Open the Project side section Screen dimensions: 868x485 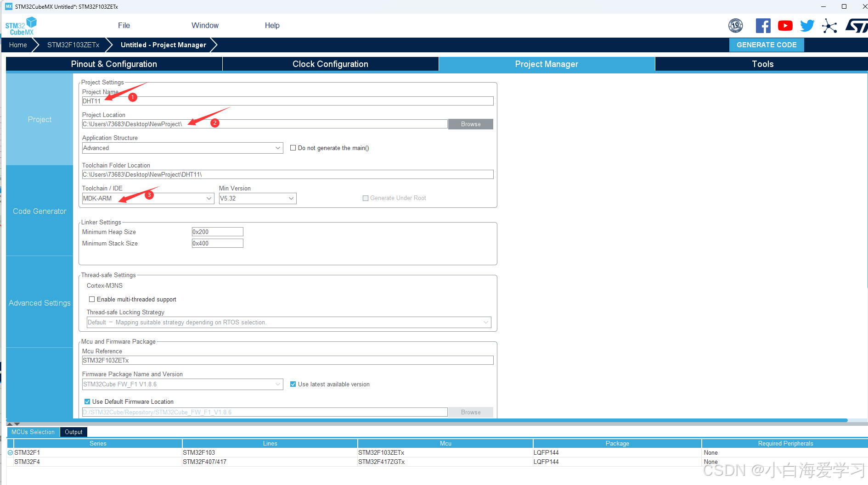coord(39,119)
